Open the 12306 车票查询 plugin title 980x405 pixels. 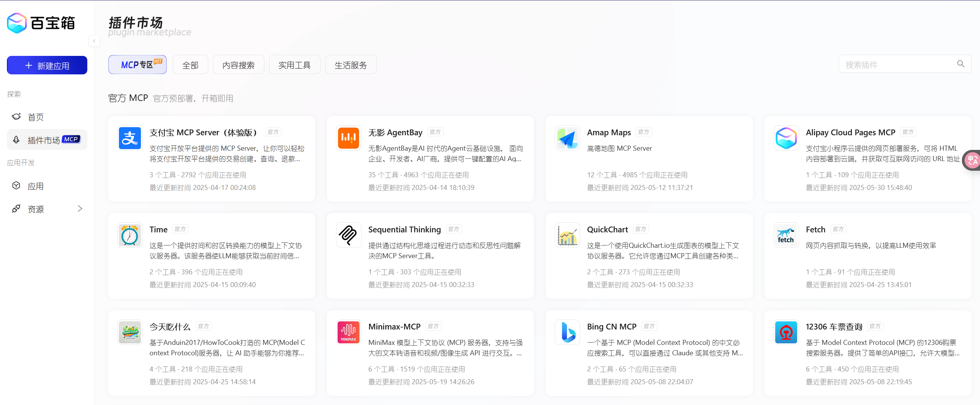[x=834, y=327]
